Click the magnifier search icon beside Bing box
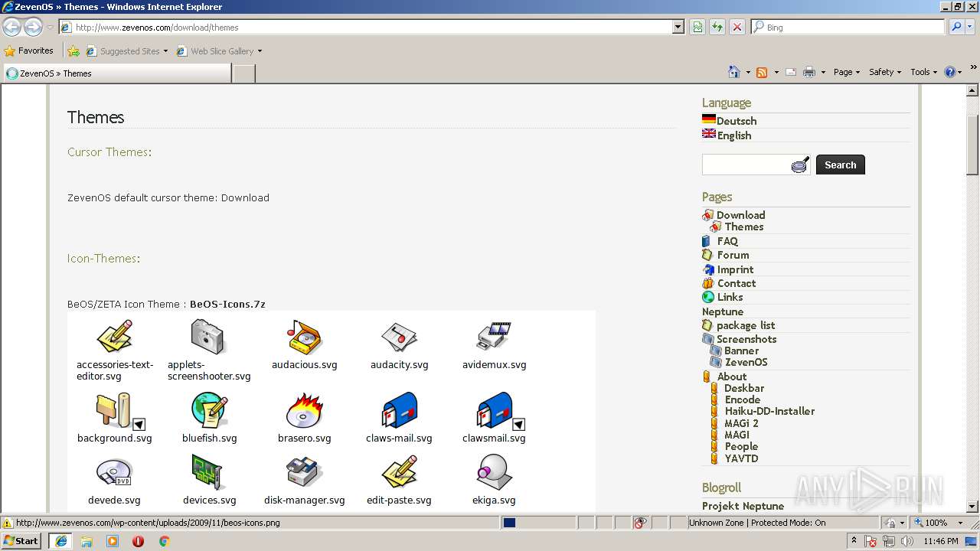This screenshot has width=980, height=551. click(x=956, y=27)
